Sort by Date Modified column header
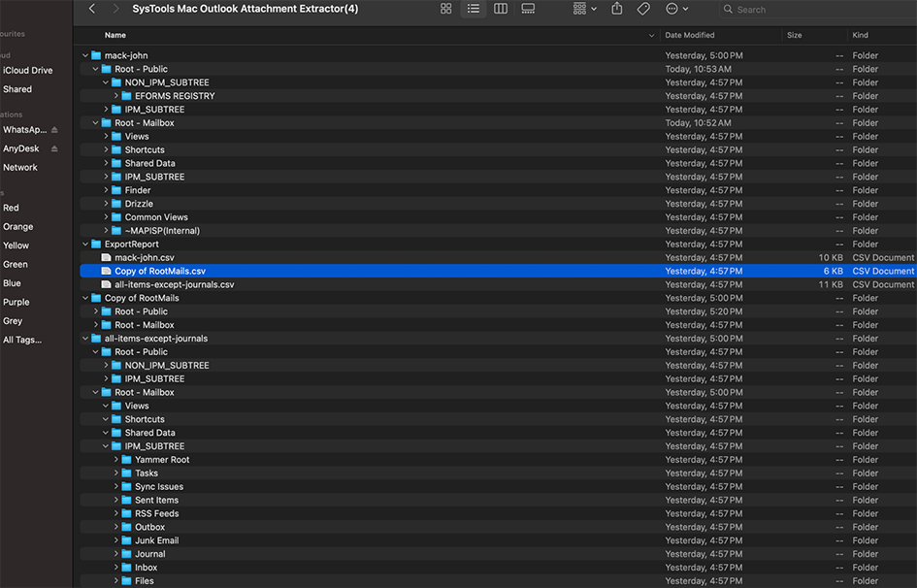This screenshot has width=917, height=588. pyautogui.click(x=690, y=35)
